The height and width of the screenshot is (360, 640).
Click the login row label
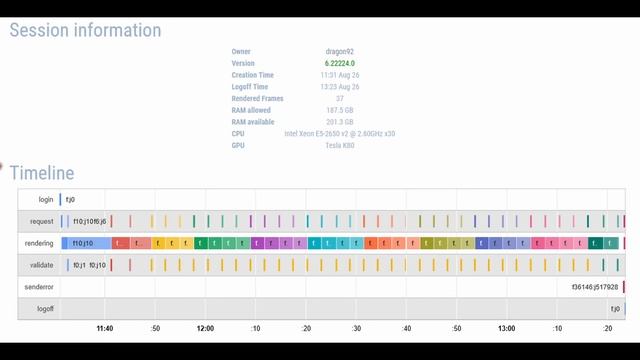pos(46,200)
